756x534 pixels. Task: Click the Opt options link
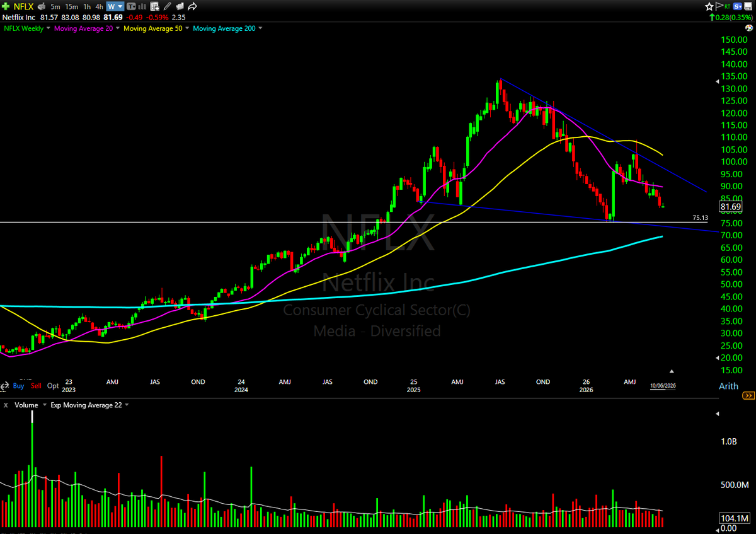(x=53, y=386)
